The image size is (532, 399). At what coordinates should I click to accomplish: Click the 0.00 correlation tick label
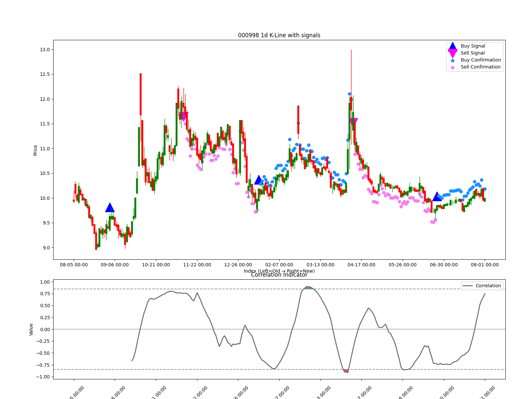pyautogui.click(x=45, y=330)
